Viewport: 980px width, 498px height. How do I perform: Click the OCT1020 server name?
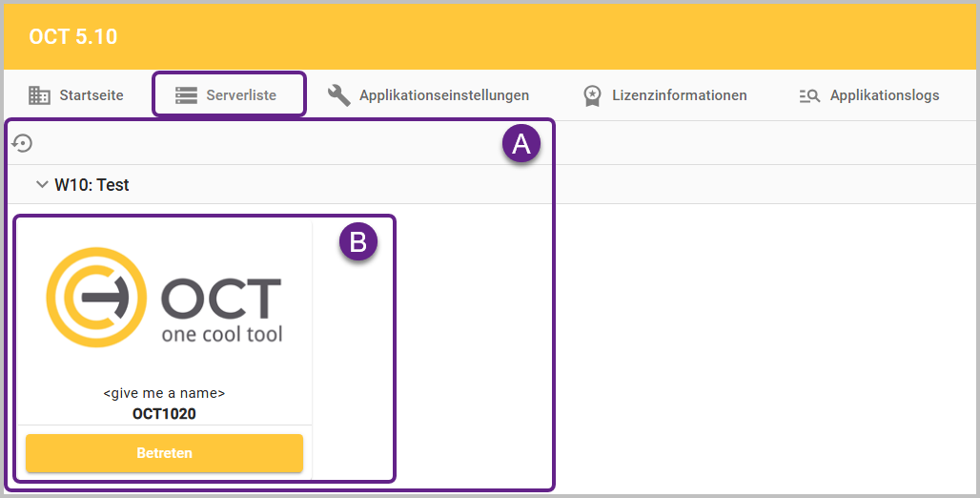(x=164, y=414)
